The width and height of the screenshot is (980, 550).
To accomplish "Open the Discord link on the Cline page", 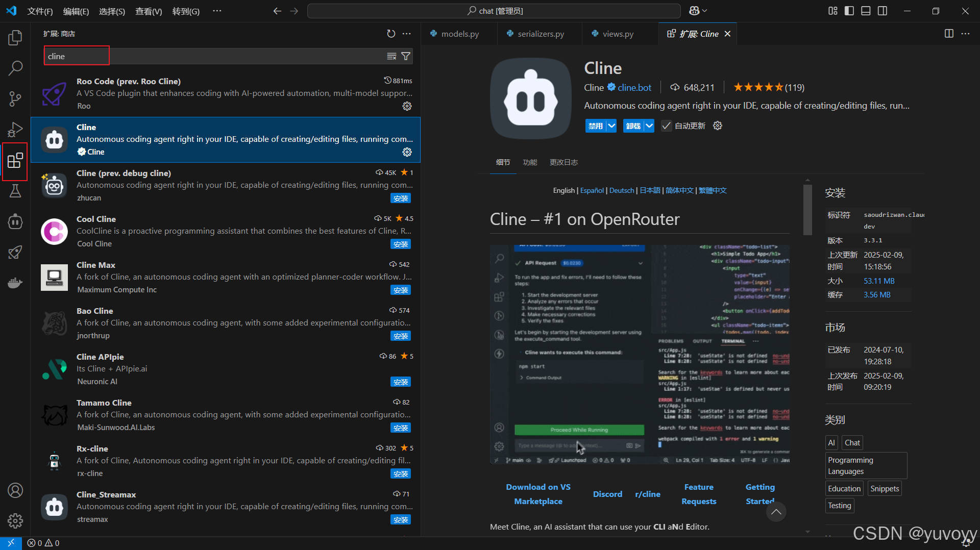I will click(607, 494).
